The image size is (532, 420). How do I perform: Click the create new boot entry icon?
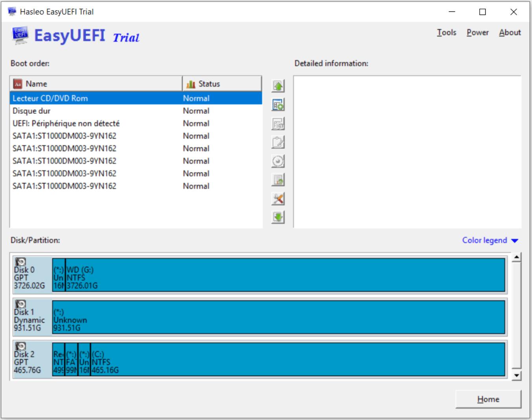click(278, 105)
